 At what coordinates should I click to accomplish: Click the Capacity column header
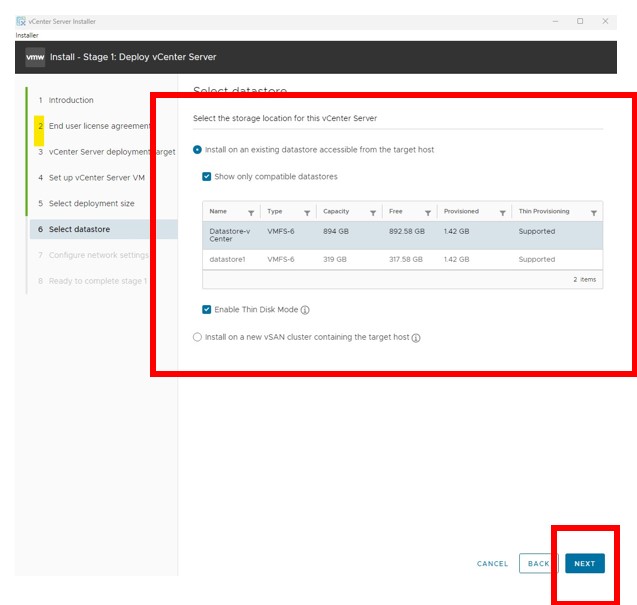(x=336, y=211)
